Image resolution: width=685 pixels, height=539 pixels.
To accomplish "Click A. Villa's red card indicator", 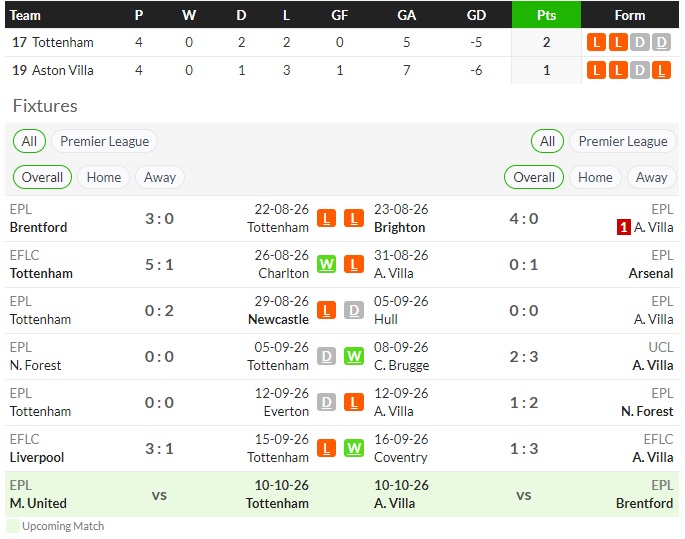I will (x=623, y=227).
